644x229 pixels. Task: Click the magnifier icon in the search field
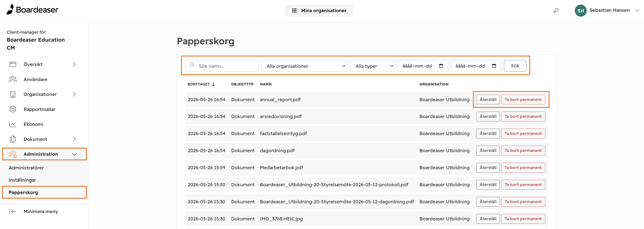click(x=192, y=65)
